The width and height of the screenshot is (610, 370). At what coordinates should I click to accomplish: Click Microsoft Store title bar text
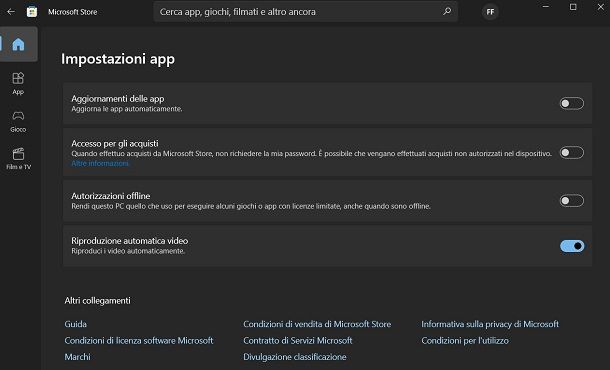pyautogui.click(x=73, y=12)
